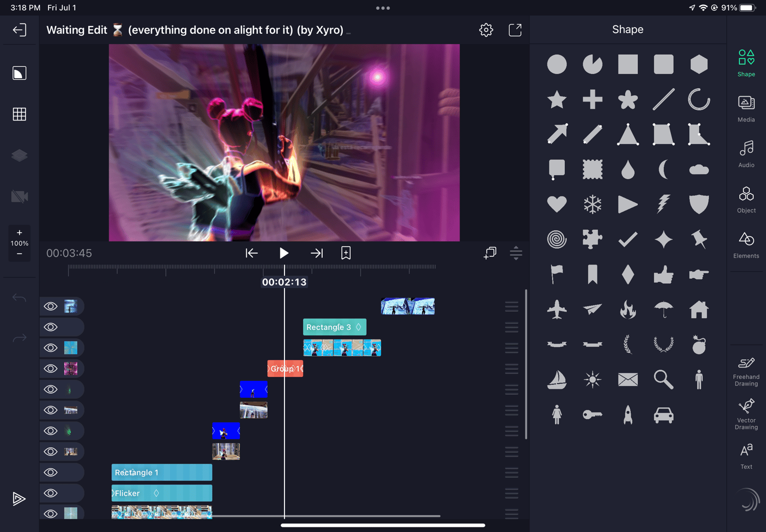The width and height of the screenshot is (766, 532).
Task: Play the timeline preview
Action: [x=284, y=253]
